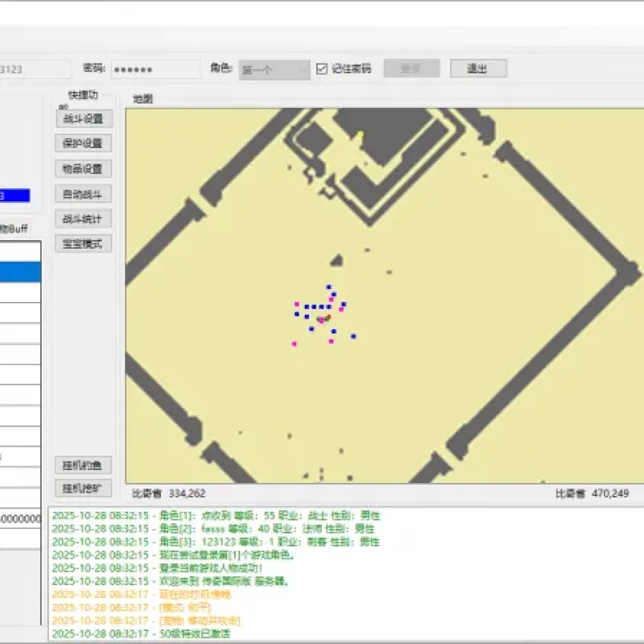This screenshot has width=644, height=644.
Task: Click the red player dot on map center
Action: tap(328, 317)
